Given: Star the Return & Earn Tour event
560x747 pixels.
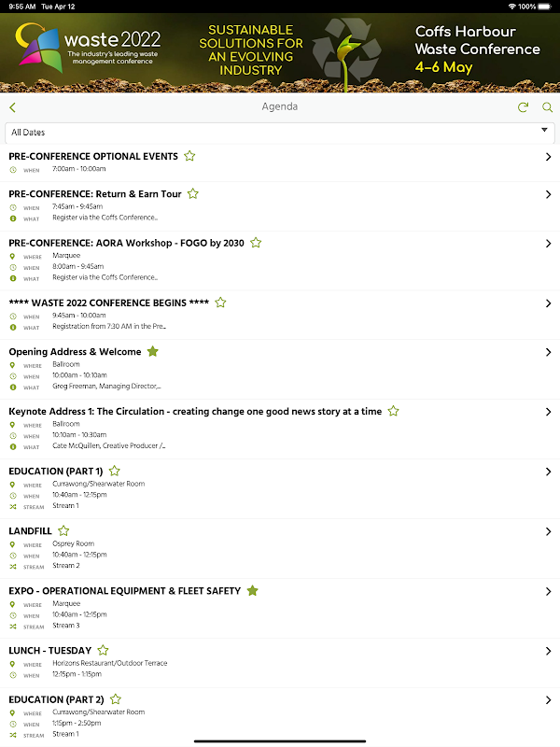Looking at the screenshot, I should tap(193, 194).
